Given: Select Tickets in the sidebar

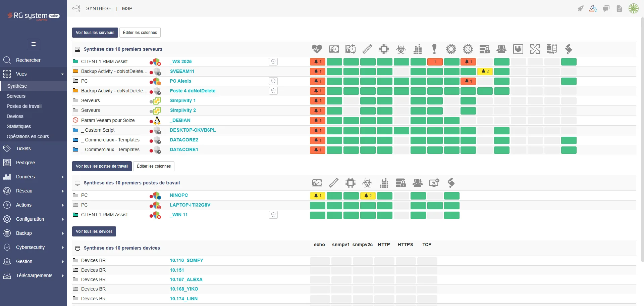Looking at the screenshot, I should [23, 148].
